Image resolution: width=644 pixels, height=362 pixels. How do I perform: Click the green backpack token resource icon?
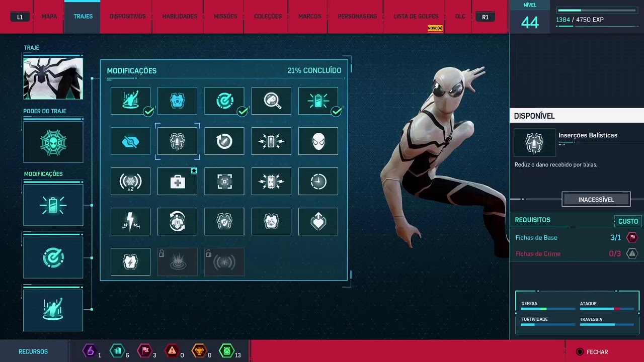pyautogui.click(x=227, y=350)
